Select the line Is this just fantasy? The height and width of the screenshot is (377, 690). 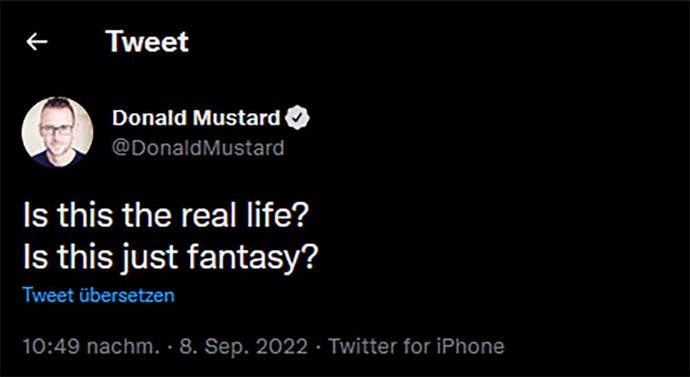click(170, 256)
